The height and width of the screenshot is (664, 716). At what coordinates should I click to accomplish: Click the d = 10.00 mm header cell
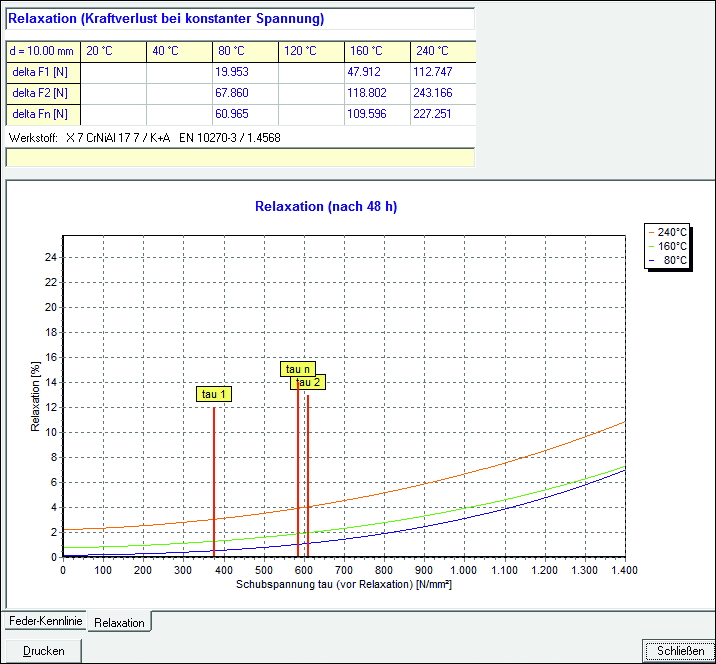[x=43, y=51]
